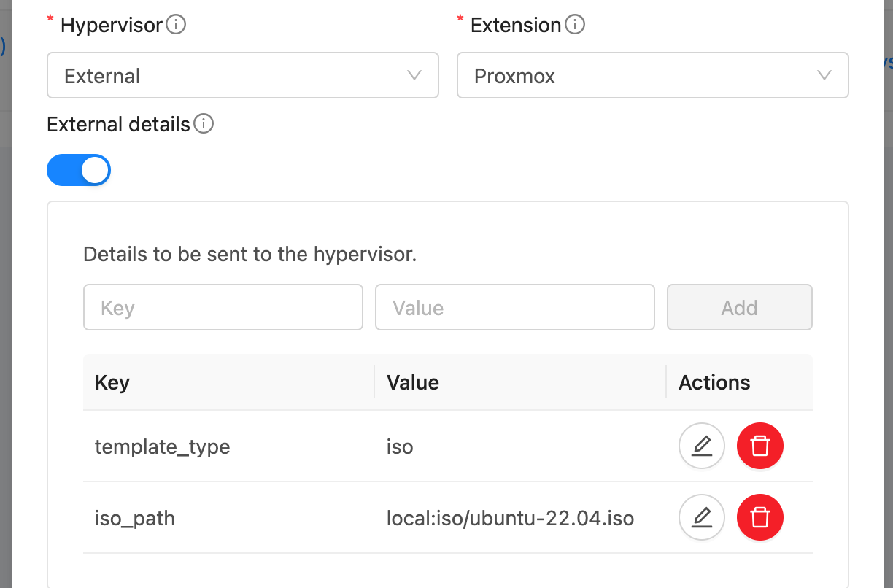Click the Add button

click(739, 307)
